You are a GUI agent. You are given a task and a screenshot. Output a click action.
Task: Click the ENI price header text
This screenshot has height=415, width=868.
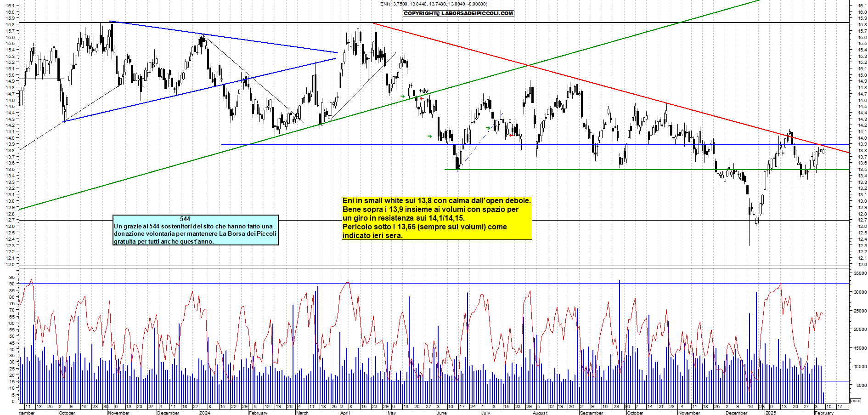tap(434, 4)
